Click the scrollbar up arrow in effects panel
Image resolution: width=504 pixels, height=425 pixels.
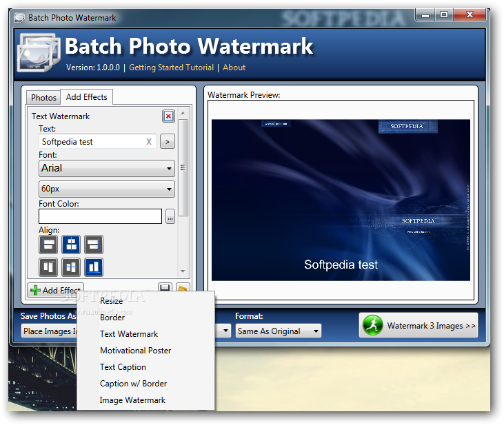[183, 113]
